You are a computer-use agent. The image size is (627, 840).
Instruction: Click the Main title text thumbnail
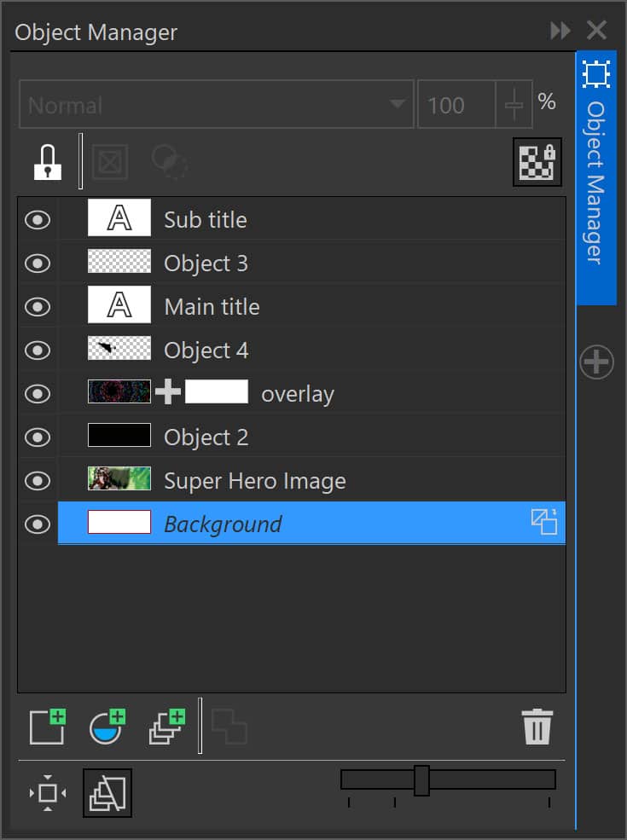tap(119, 304)
